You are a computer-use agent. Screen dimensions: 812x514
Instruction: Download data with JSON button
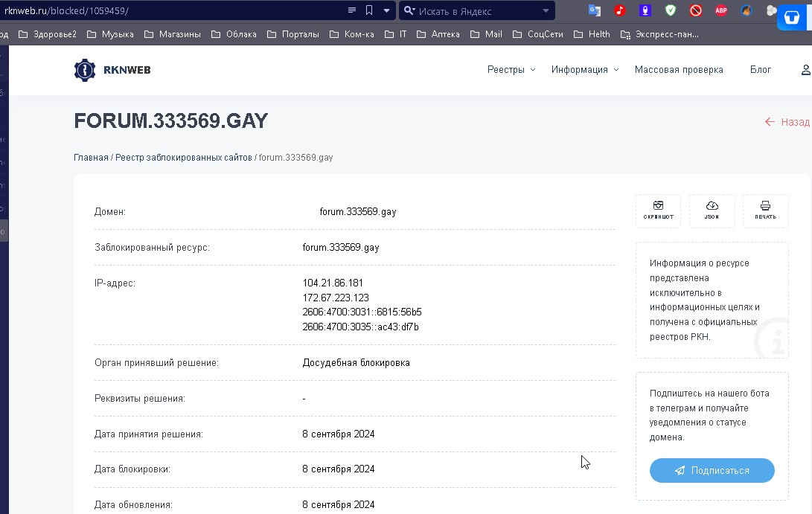[712, 211]
